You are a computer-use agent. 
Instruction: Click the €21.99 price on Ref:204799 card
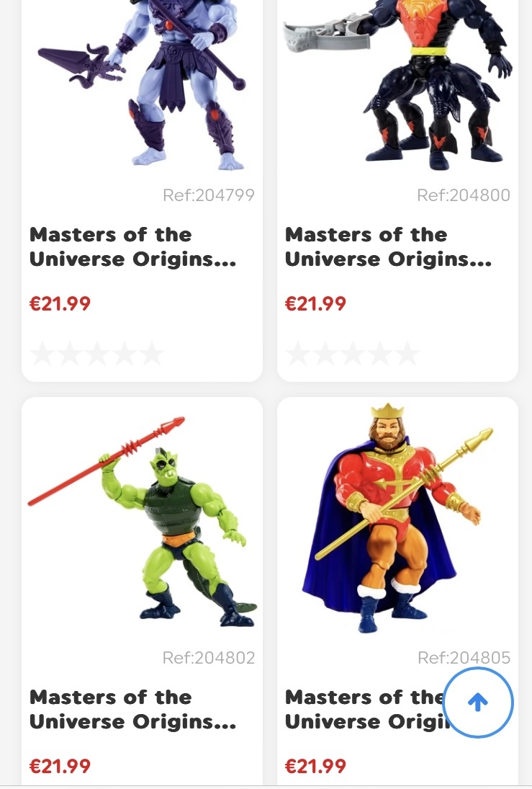60,303
